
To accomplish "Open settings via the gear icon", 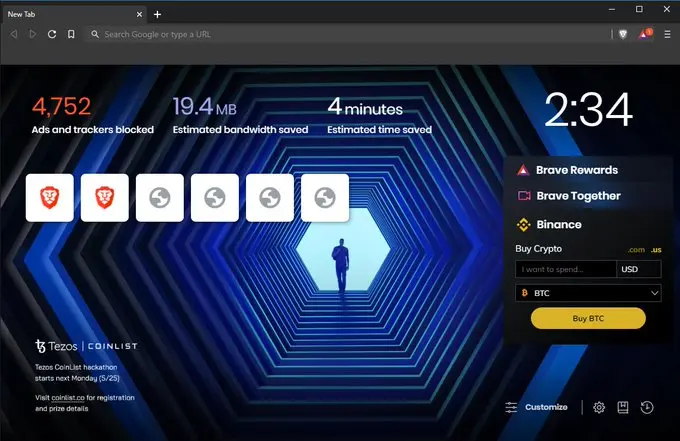I will (599, 407).
